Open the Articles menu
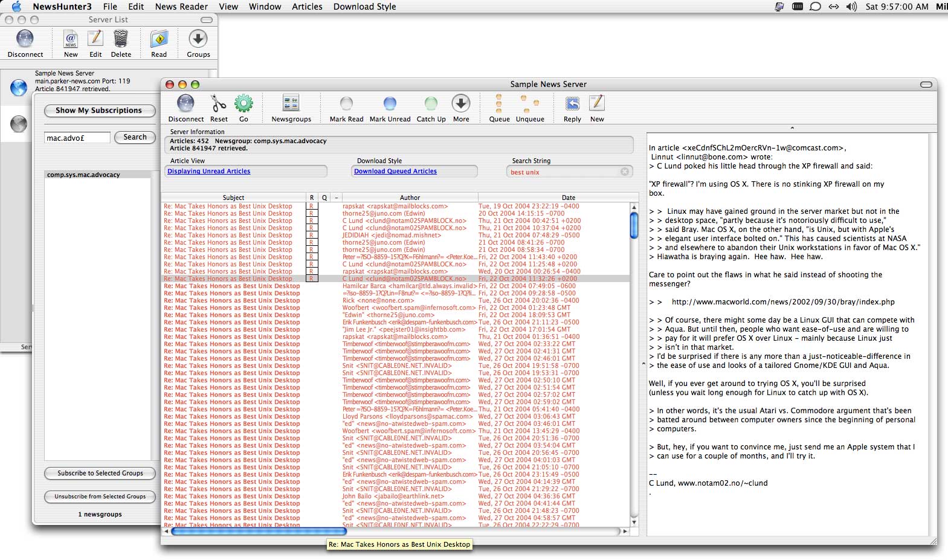948x560 pixels. pos(307,7)
